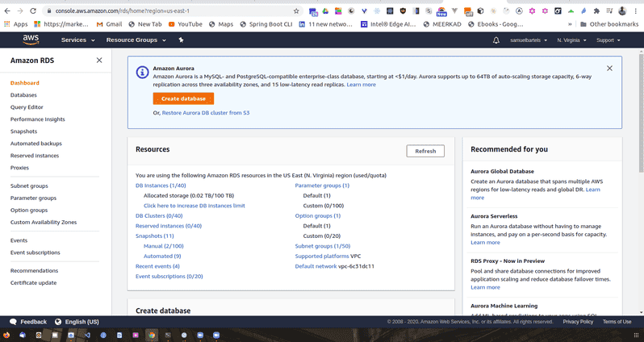The width and height of the screenshot is (644, 342).
Task: Open Event subscriptions in the sidebar
Action: [36, 252]
